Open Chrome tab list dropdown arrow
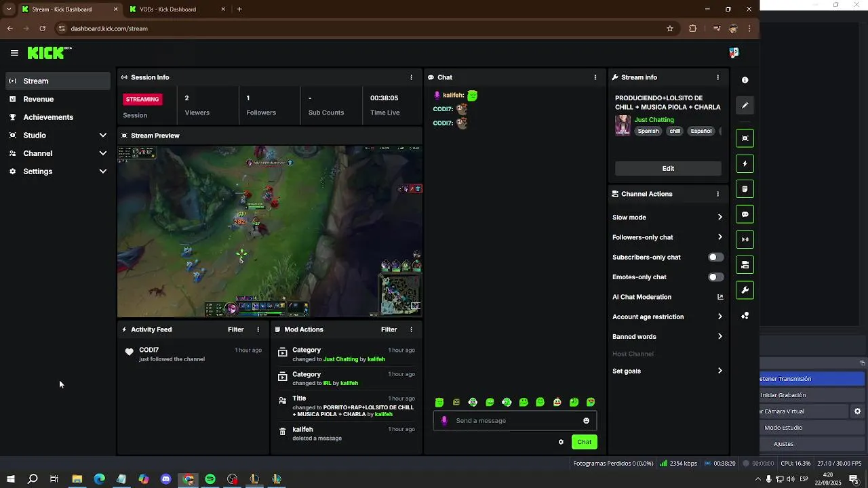Viewport: 868px width, 488px height. (x=8, y=9)
